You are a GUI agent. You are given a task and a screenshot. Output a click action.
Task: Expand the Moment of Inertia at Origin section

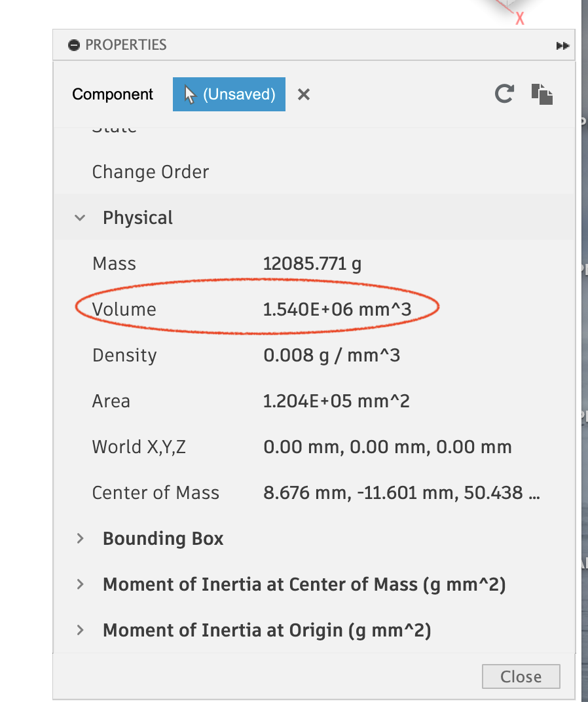tap(80, 630)
